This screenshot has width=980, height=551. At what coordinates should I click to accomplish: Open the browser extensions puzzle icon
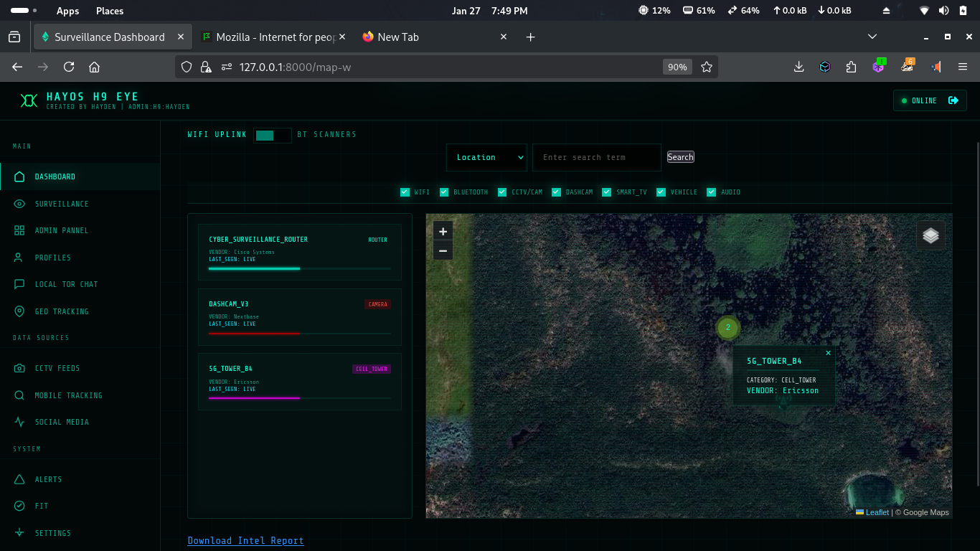point(851,67)
